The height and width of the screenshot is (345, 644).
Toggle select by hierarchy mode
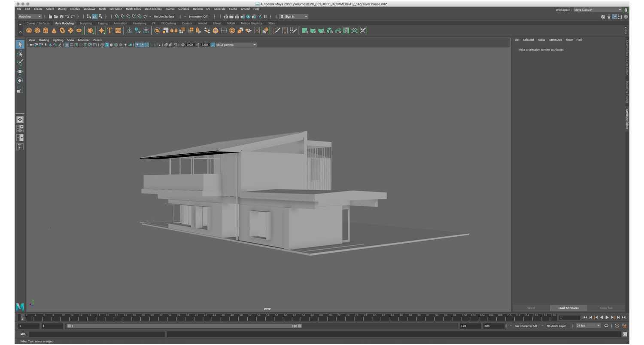pos(89,16)
